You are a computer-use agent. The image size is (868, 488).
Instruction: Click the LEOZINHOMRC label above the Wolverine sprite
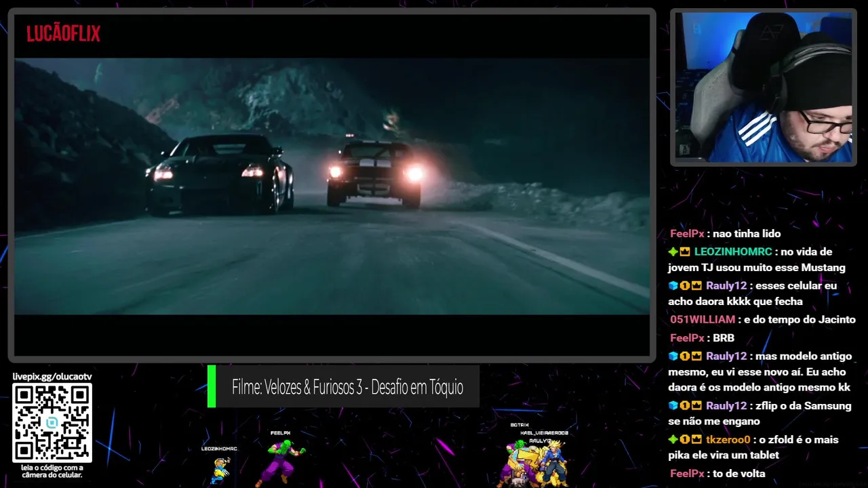[219, 449]
